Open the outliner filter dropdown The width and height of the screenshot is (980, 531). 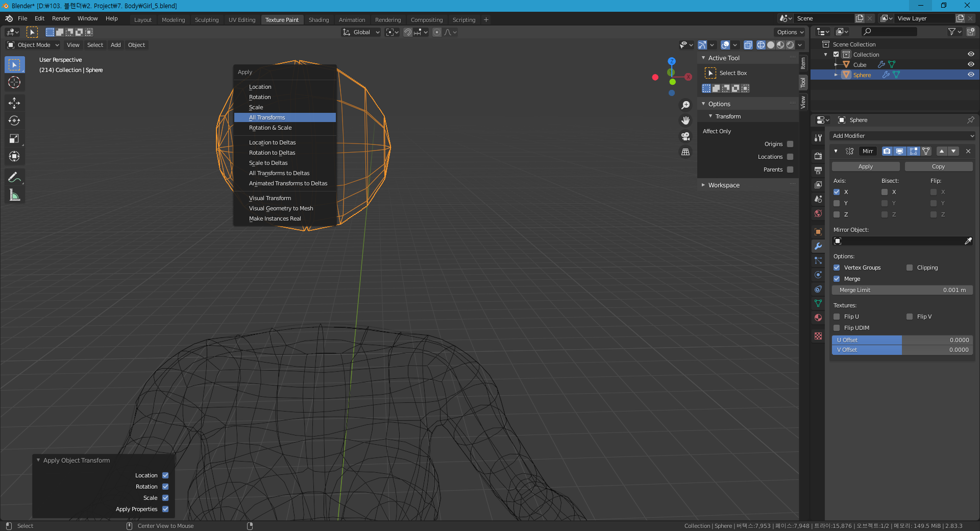954,32
